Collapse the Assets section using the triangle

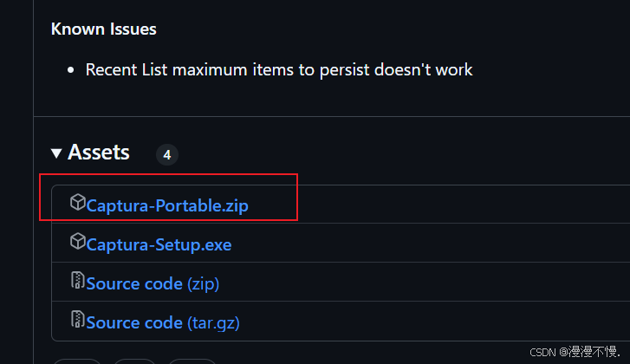pos(56,153)
